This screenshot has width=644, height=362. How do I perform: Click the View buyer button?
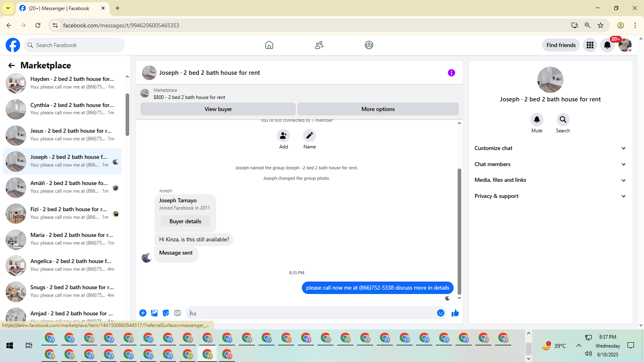click(218, 109)
